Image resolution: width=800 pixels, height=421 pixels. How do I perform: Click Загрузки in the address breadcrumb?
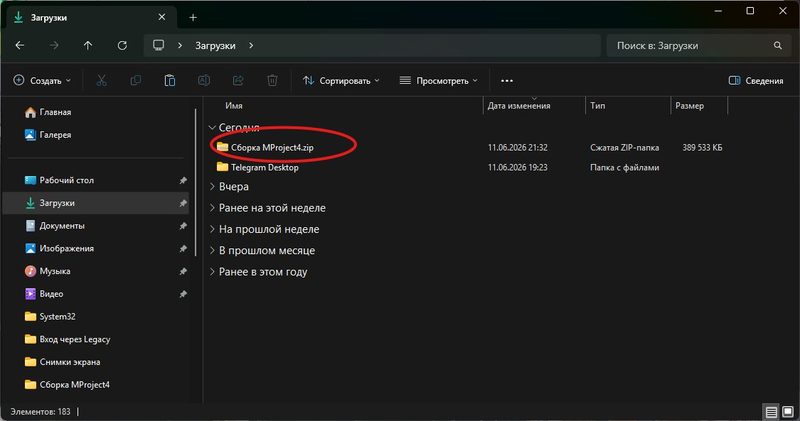point(215,45)
